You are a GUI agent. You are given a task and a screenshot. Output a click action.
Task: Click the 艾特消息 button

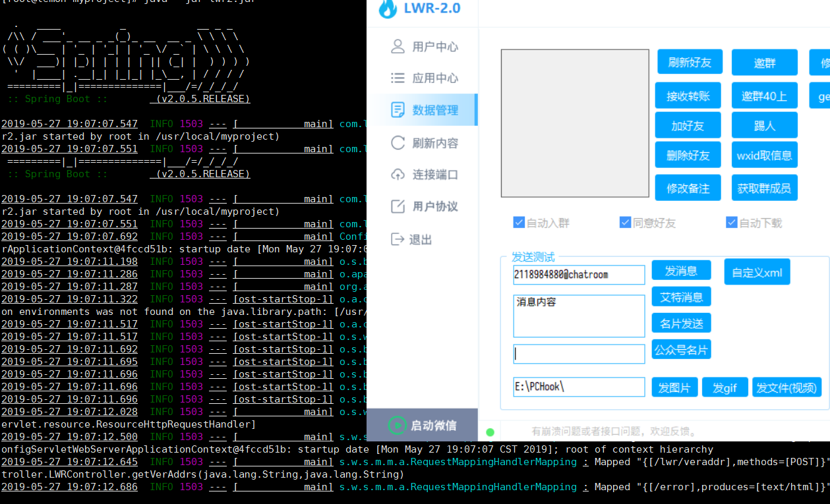[x=681, y=296]
